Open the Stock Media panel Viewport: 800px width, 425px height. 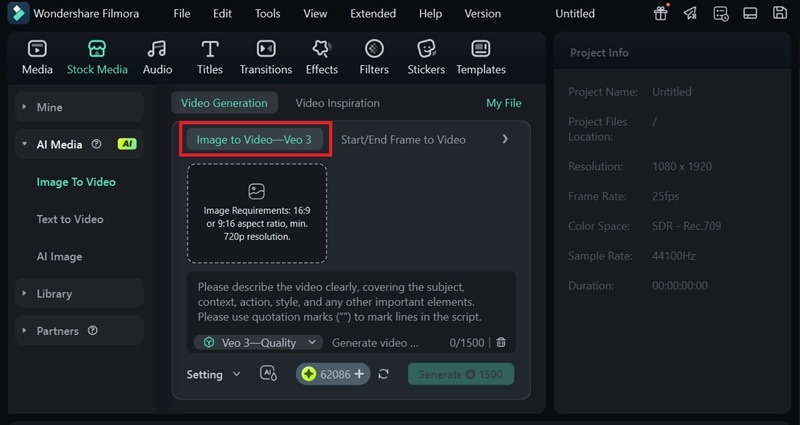pos(97,57)
